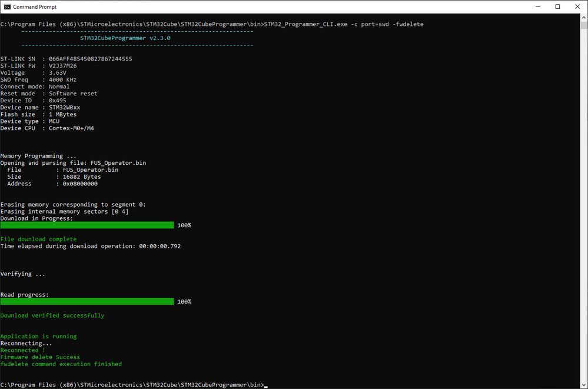Click the scrollbar up arrow
Viewport: 588px width, 389px height.
click(x=584, y=17)
